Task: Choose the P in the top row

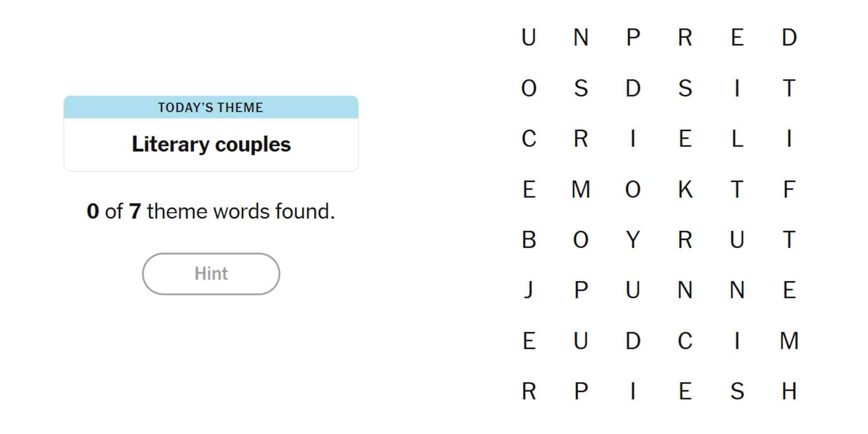Action: (633, 38)
